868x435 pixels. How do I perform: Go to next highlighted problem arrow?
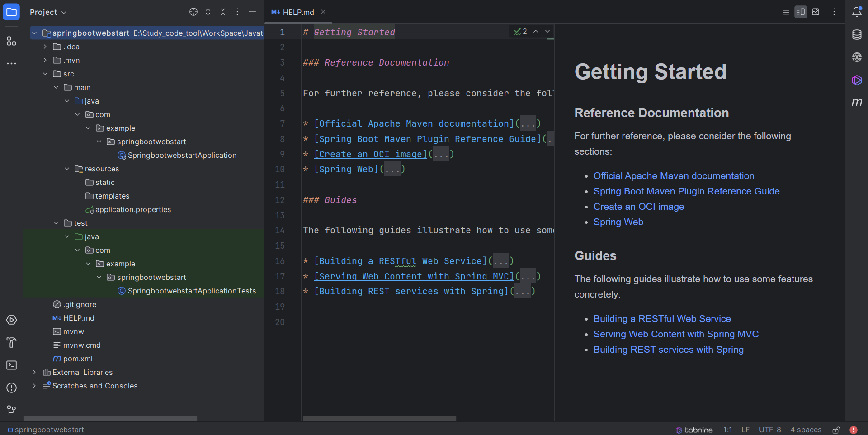[x=547, y=31]
